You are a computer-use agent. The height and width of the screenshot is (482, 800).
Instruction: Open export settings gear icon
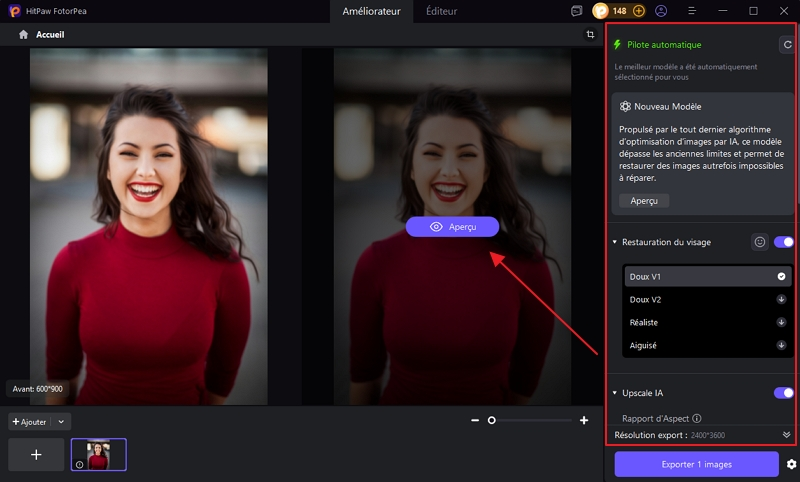coord(791,464)
